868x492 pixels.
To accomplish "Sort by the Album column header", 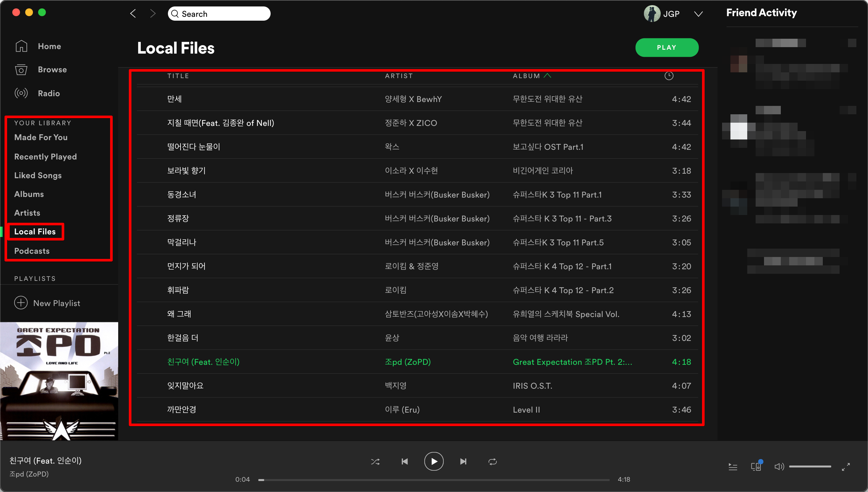I will coord(526,76).
